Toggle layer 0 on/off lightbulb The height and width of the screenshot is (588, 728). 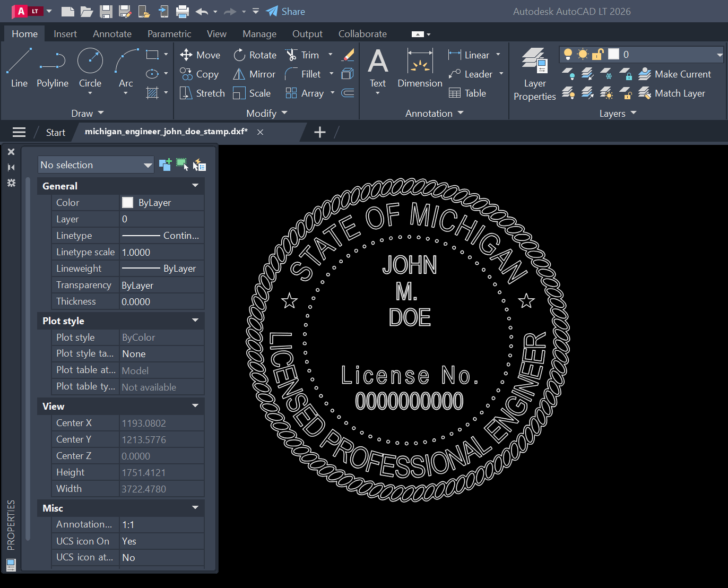click(568, 54)
